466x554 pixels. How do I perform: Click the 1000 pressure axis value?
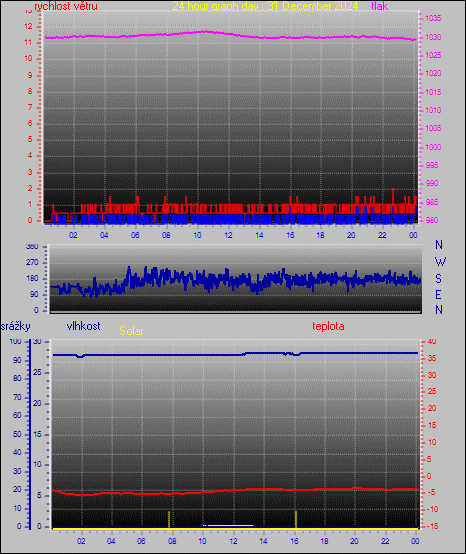[x=433, y=147]
